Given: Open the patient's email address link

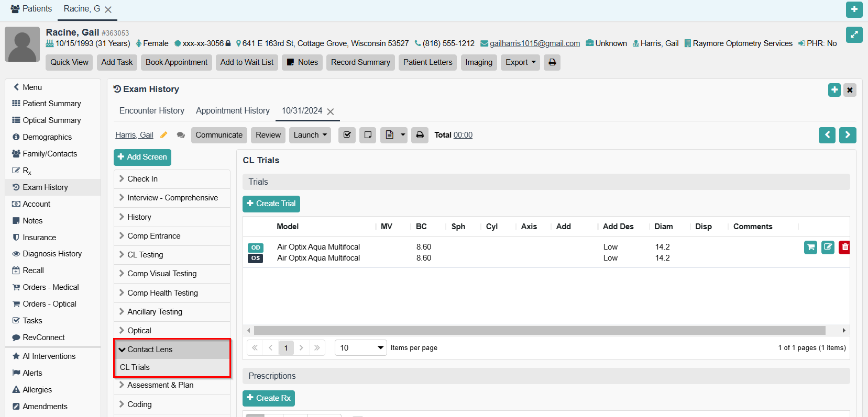Looking at the screenshot, I should tap(534, 43).
